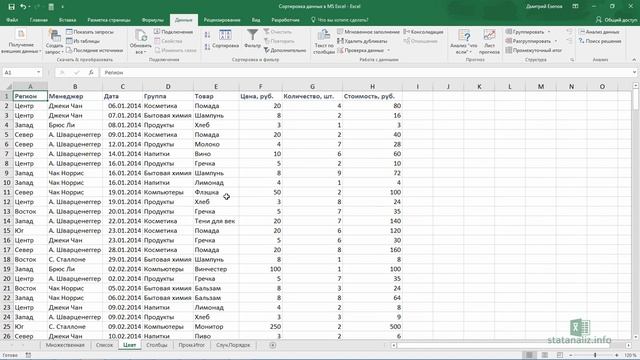Click Последние источники (recent sources)
640x360 pixels.
coord(94,50)
